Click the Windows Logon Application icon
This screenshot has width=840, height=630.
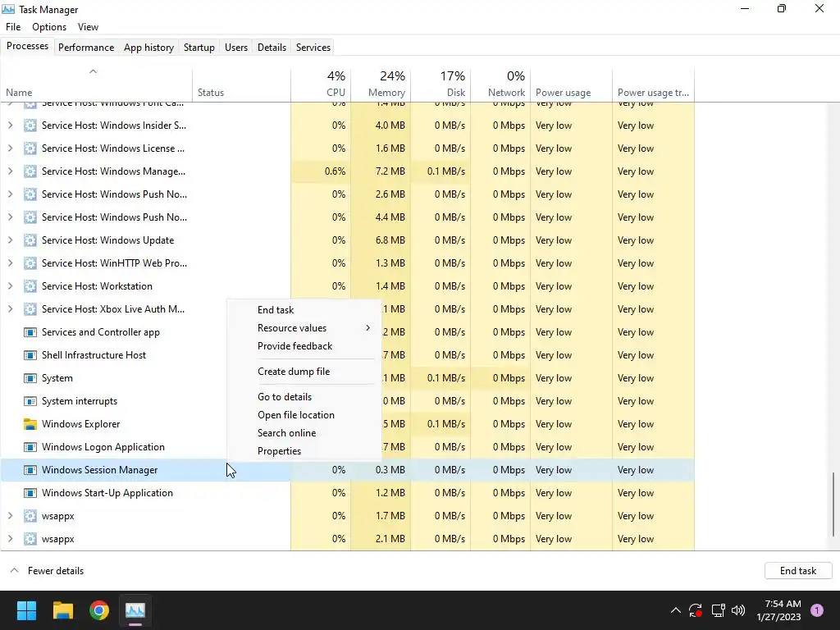[x=30, y=447]
